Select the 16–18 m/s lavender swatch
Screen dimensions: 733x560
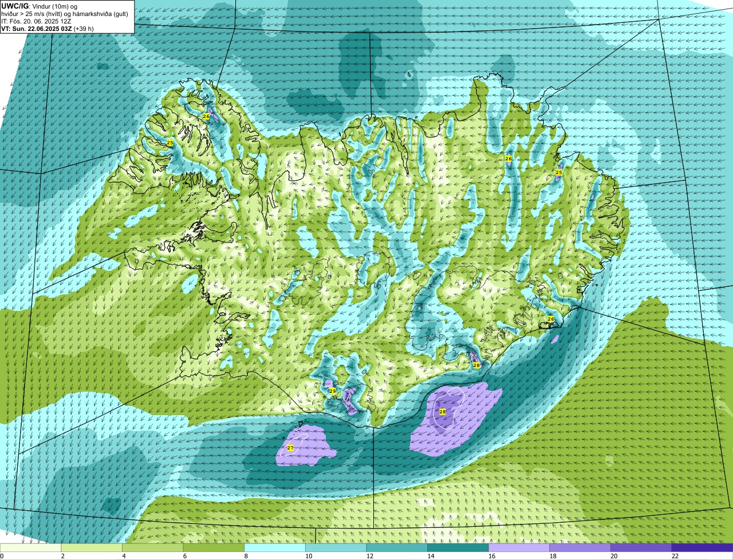(x=519, y=547)
